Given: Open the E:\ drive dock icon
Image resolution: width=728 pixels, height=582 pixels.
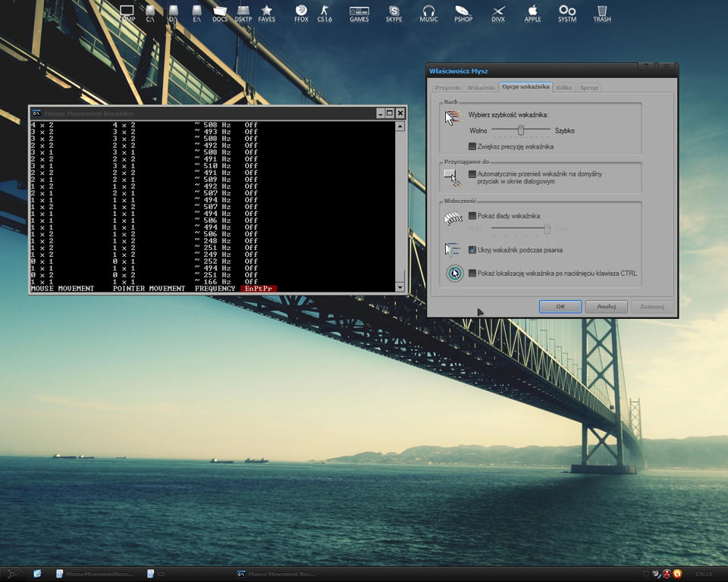Looking at the screenshot, I should click(196, 14).
